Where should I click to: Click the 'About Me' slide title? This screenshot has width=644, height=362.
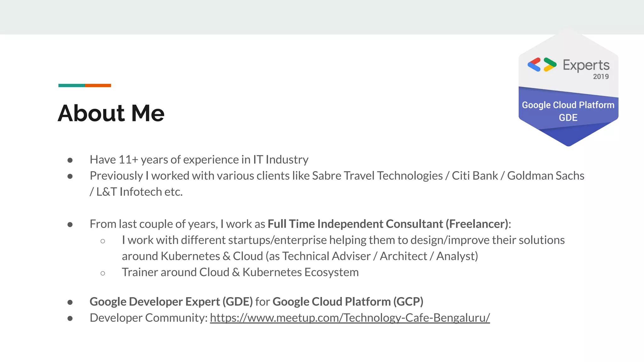point(111,113)
